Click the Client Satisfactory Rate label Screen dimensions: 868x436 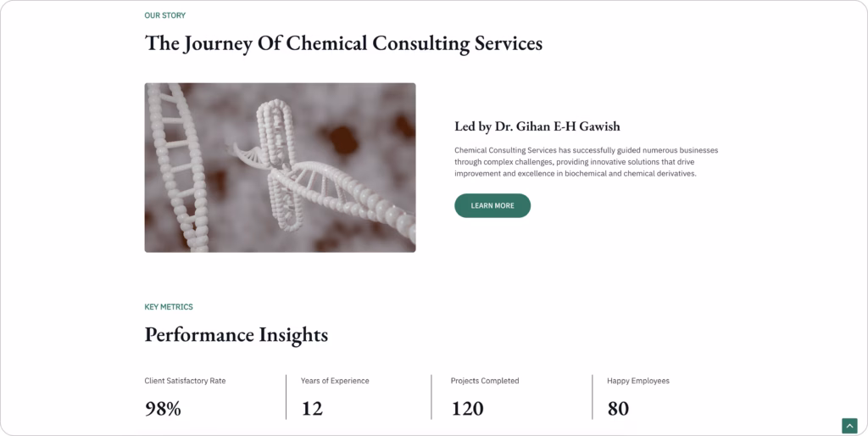[185, 381]
